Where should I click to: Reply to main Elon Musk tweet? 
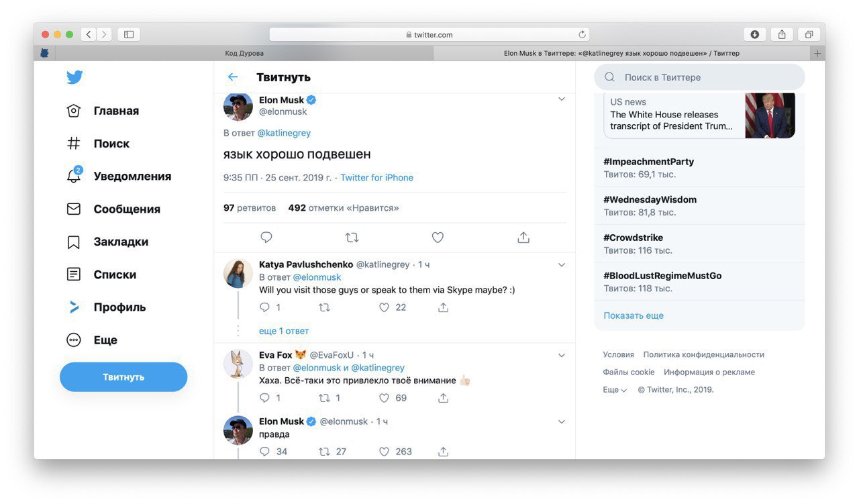266,237
